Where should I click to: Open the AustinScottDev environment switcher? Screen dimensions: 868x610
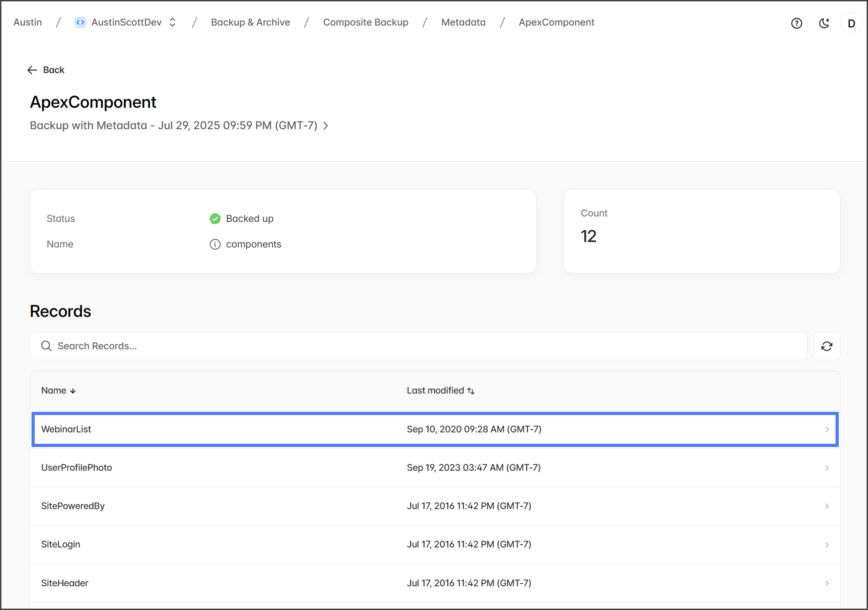pyautogui.click(x=172, y=22)
